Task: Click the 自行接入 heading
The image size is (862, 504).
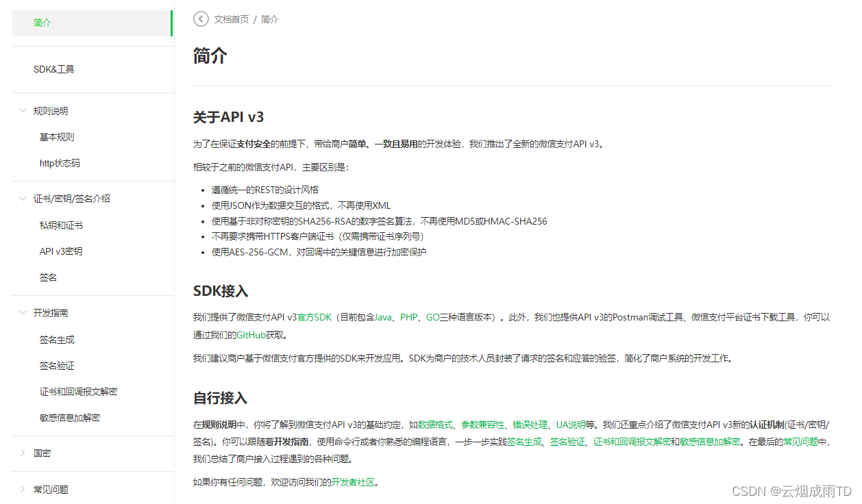Action: click(x=220, y=398)
